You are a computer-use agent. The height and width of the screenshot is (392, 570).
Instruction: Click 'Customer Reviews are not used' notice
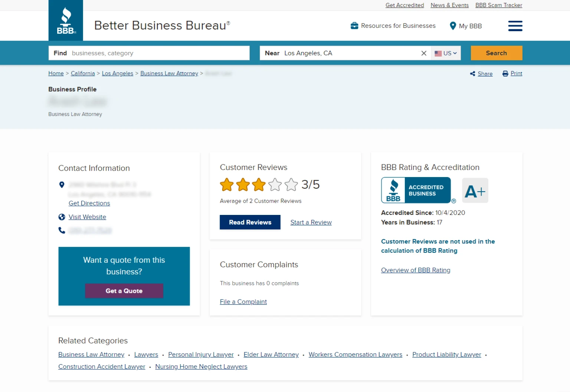438,246
